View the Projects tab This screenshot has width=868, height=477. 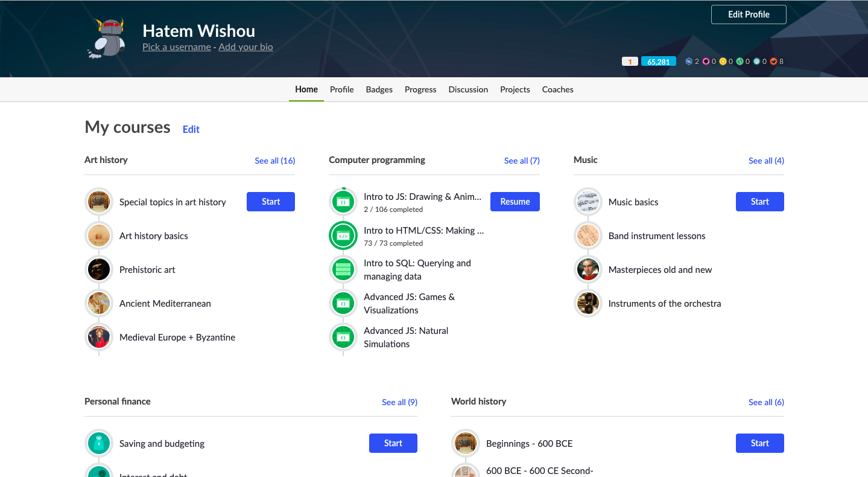click(x=515, y=89)
